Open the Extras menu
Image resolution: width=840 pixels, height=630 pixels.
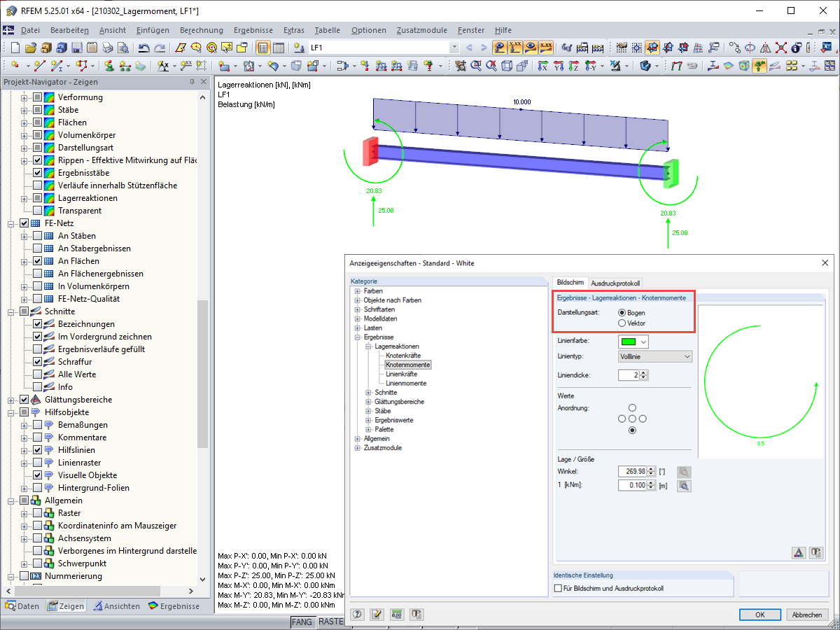[x=294, y=30]
